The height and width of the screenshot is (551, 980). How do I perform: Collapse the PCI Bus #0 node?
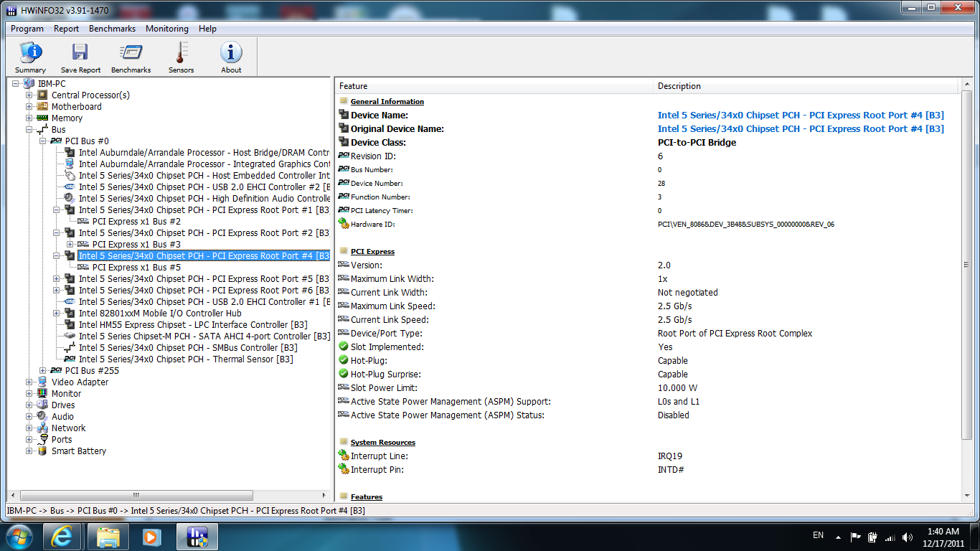click(43, 141)
